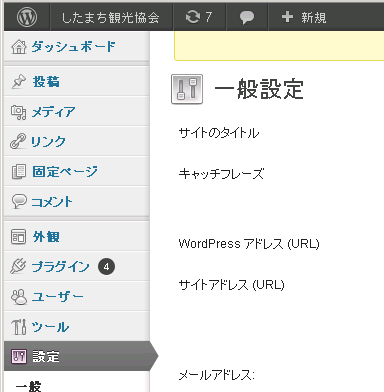Click the plugin update badge showing 4

pyautogui.click(x=106, y=267)
